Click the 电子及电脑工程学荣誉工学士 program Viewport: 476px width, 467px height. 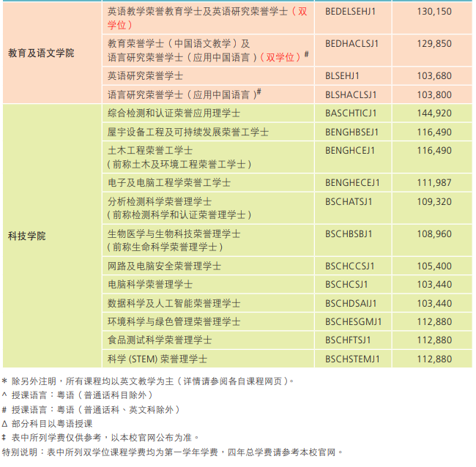tap(169, 183)
